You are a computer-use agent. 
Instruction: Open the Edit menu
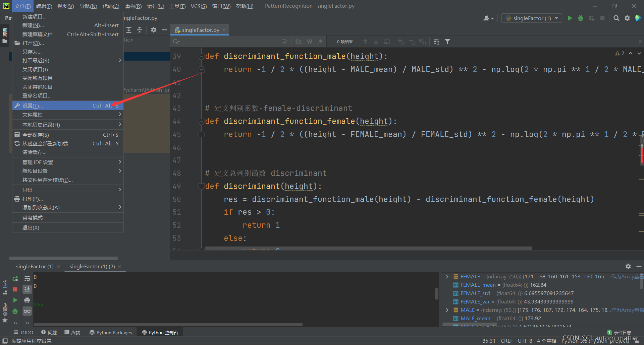point(44,6)
